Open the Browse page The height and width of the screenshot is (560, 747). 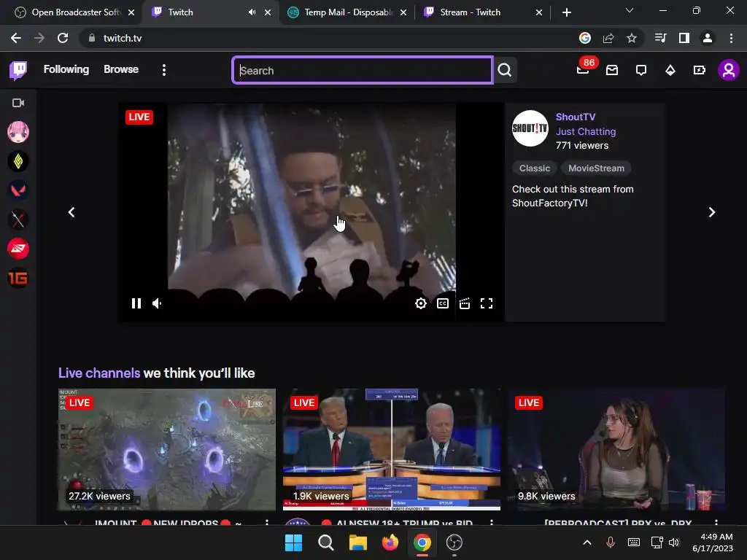121,69
